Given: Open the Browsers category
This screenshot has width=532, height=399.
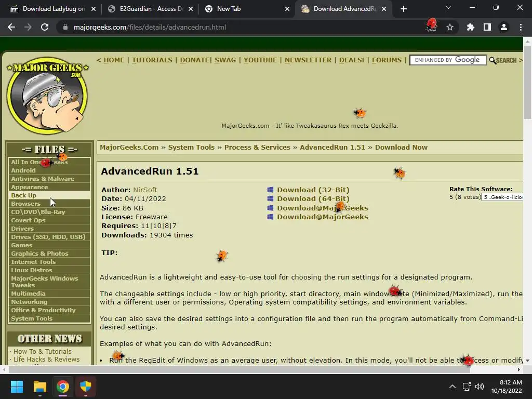Looking at the screenshot, I should (x=49, y=204).
